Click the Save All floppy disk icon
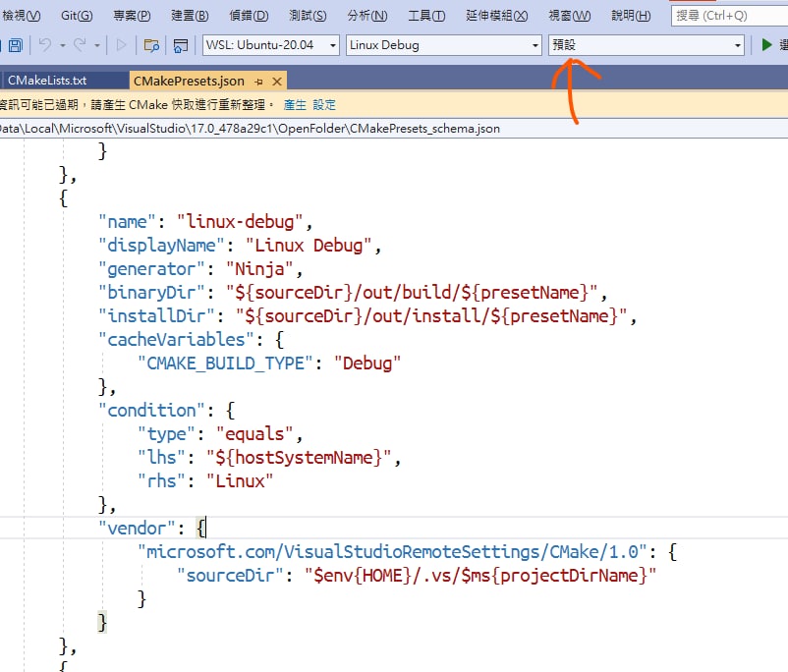 coord(16,45)
